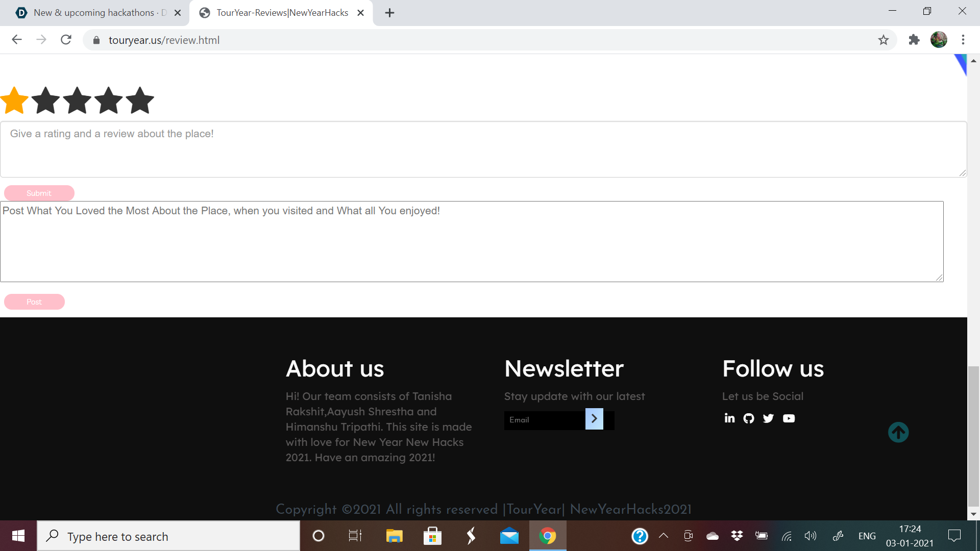Bookmark the page with the star icon
Viewport: 980px width, 551px height.
pos(884,40)
